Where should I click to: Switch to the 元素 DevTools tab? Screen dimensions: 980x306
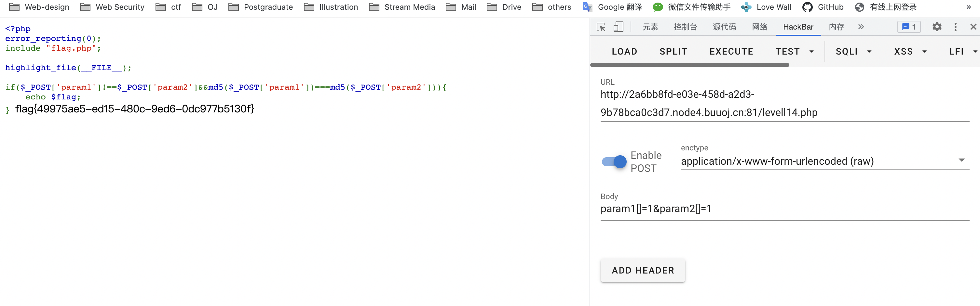click(x=650, y=27)
